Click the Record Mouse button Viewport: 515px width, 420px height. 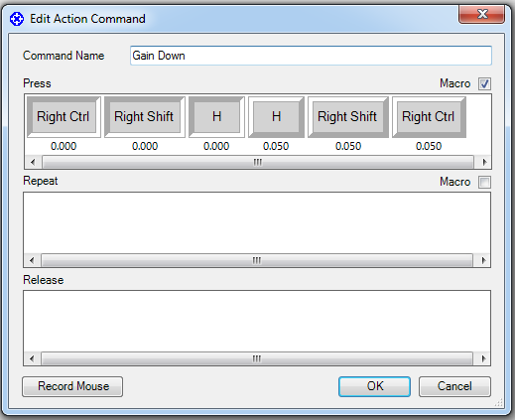(x=72, y=386)
